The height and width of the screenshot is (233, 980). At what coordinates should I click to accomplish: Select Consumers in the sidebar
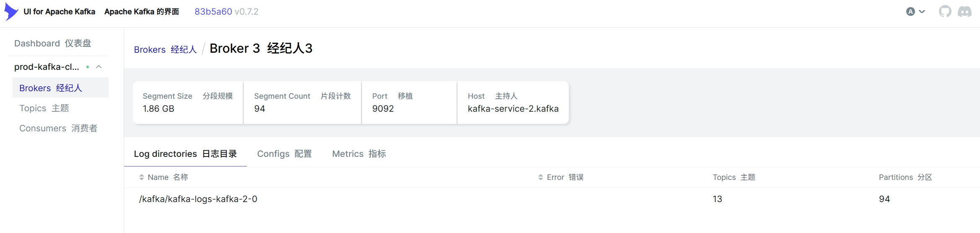point(58,128)
